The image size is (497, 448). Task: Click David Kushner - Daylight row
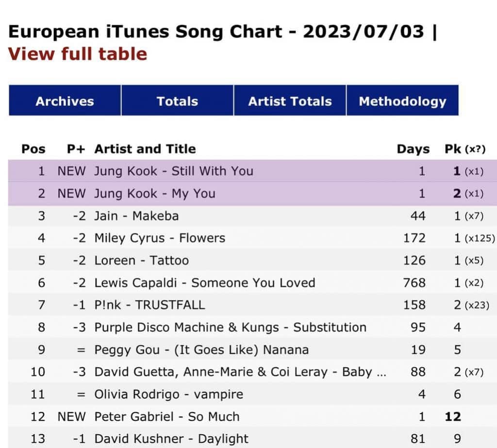[171, 439]
